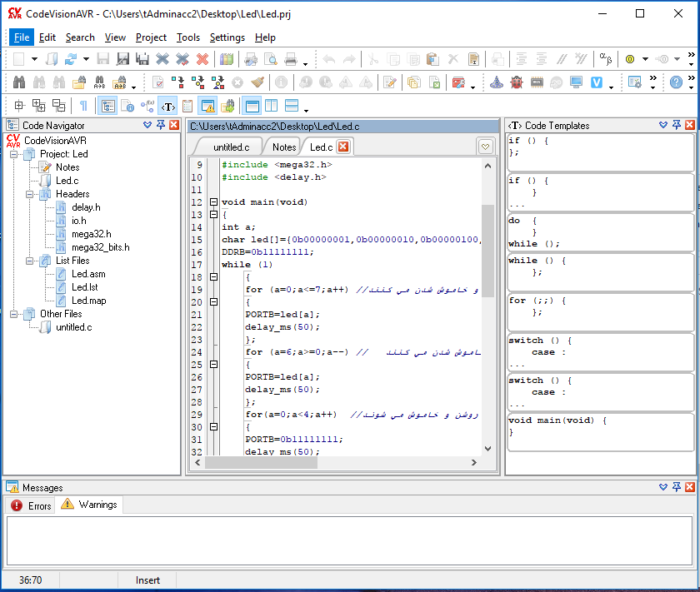Click the red X close icon
The width and height of the screenshot is (700, 592).
(202, 59)
